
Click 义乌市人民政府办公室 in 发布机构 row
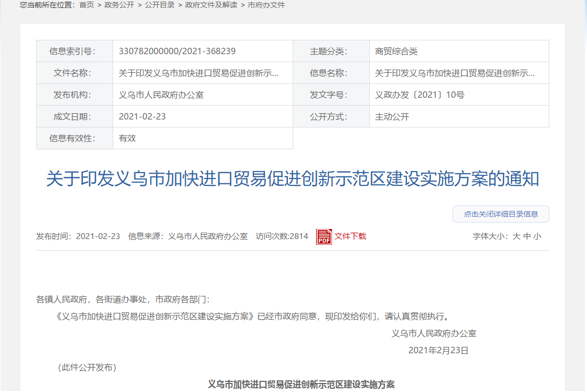[x=161, y=95]
